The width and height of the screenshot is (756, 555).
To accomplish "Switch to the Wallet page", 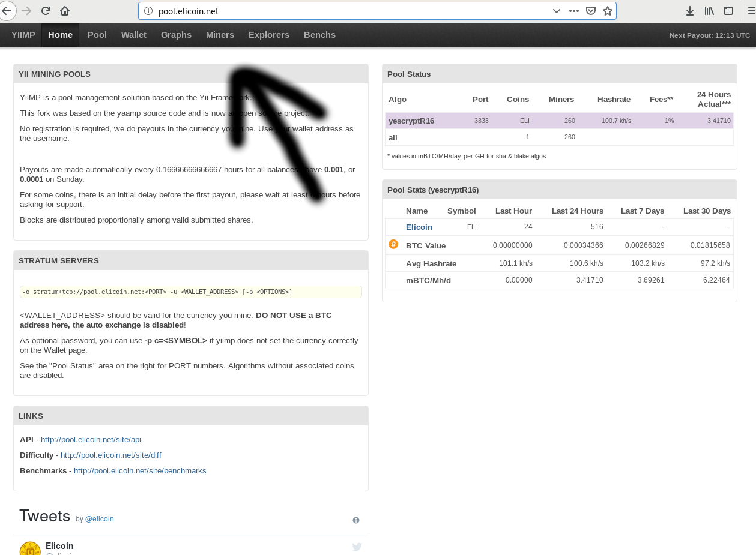I will (x=134, y=35).
